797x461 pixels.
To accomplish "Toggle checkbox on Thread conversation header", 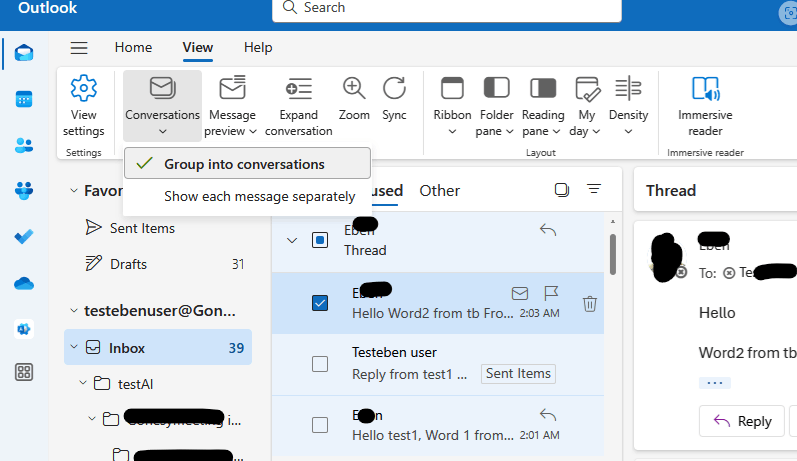I will coord(320,240).
